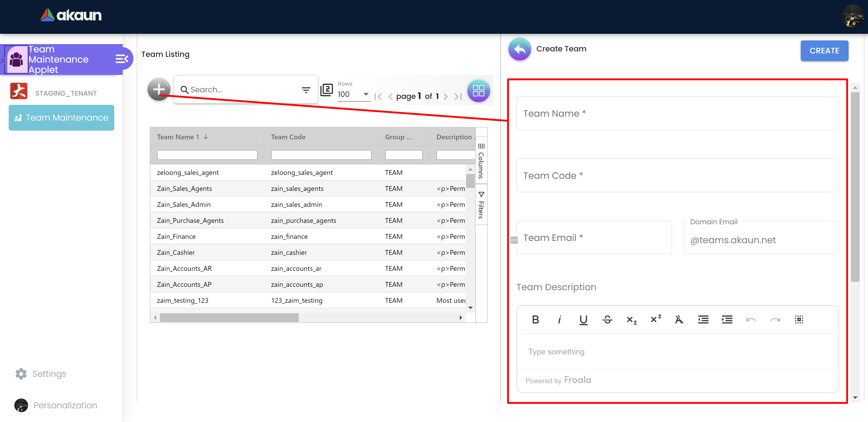Focus the Team Name input field
This screenshot has width=868, height=422.
tap(677, 113)
